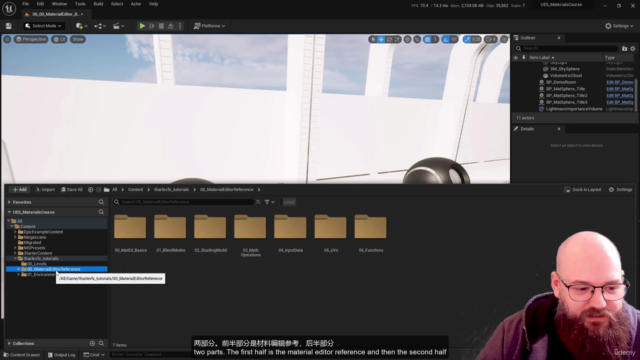
Task: Toggle surface snapping in viewport
Action: click(417, 39)
